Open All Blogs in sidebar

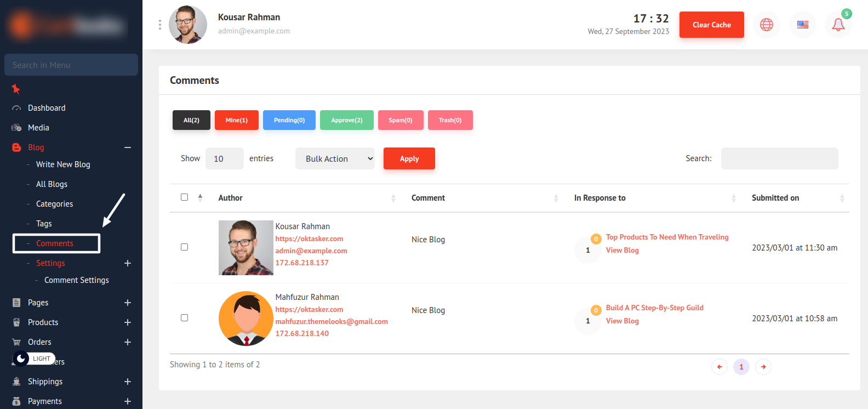point(52,184)
